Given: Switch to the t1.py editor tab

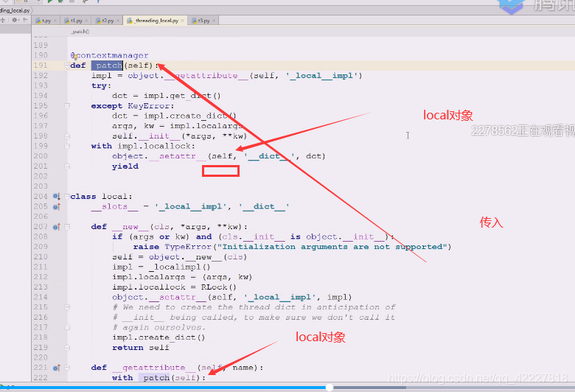Looking at the screenshot, I should 75,21.
